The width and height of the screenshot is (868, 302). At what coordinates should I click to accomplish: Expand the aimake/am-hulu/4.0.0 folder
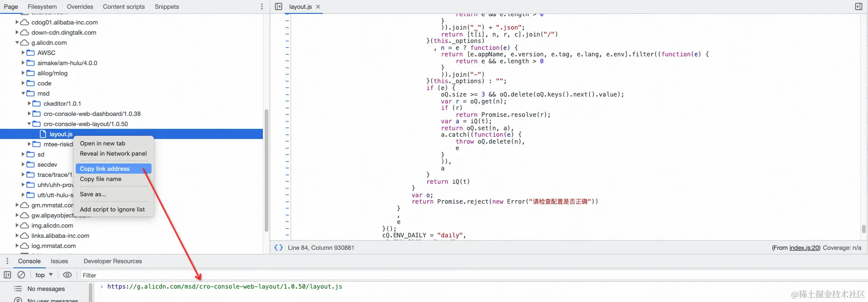tap(23, 63)
